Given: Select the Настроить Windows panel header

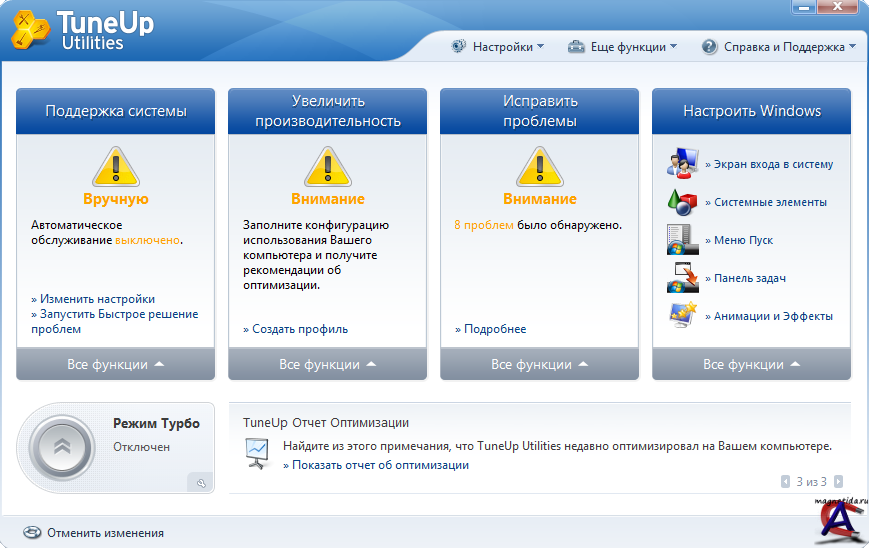Looking at the screenshot, I should (751, 111).
